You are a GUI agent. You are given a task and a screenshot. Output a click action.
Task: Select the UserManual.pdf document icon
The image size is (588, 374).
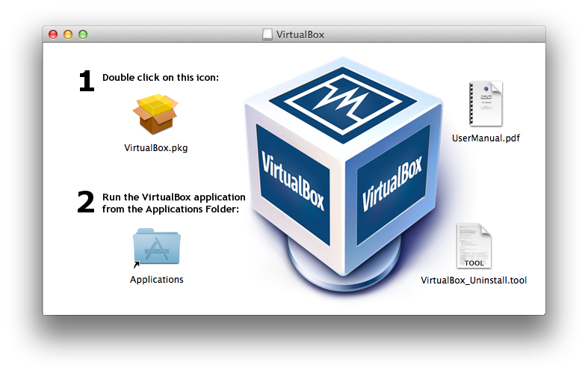[486, 104]
